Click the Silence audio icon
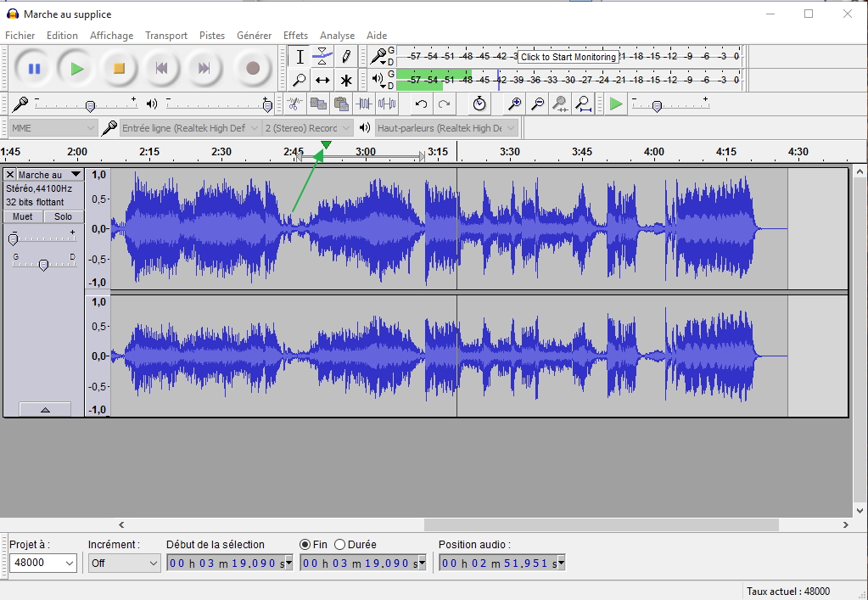The image size is (868, 600). [x=387, y=104]
